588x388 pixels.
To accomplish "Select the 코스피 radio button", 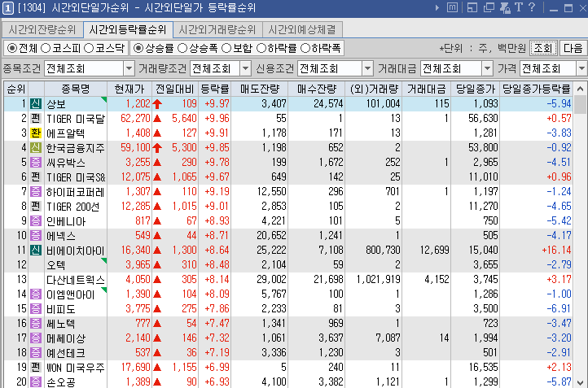I will click(46, 48).
